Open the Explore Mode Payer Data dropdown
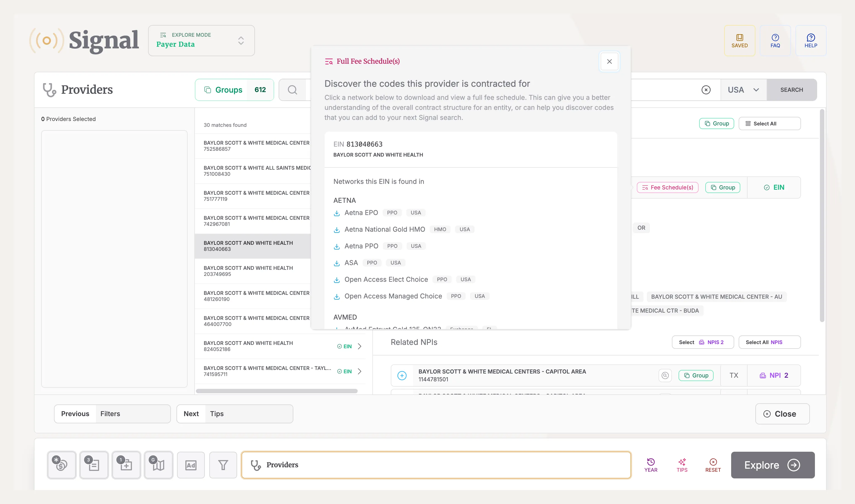Screen dimensions: 855x504 201,40
